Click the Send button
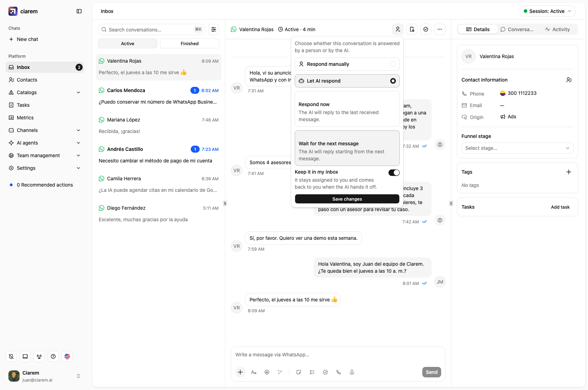The width and height of the screenshot is (588, 390). click(432, 372)
